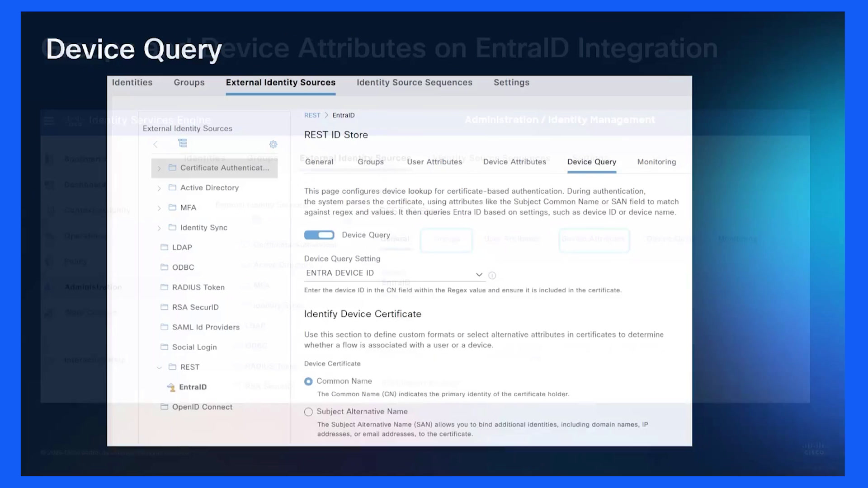Select the EntraID tree item
The height and width of the screenshot is (488, 868).
point(193,387)
